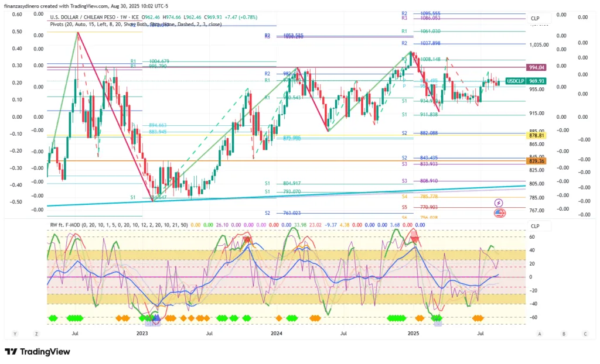
Task: Click the S4 785.778 pivot label
Action: [x=420, y=197]
